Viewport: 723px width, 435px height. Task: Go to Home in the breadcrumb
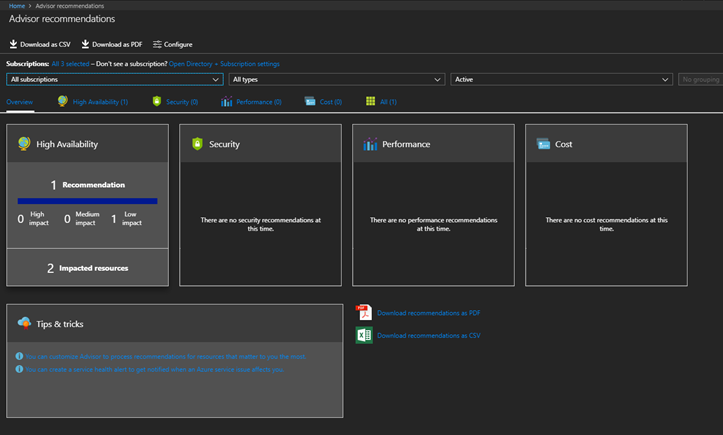pos(16,5)
